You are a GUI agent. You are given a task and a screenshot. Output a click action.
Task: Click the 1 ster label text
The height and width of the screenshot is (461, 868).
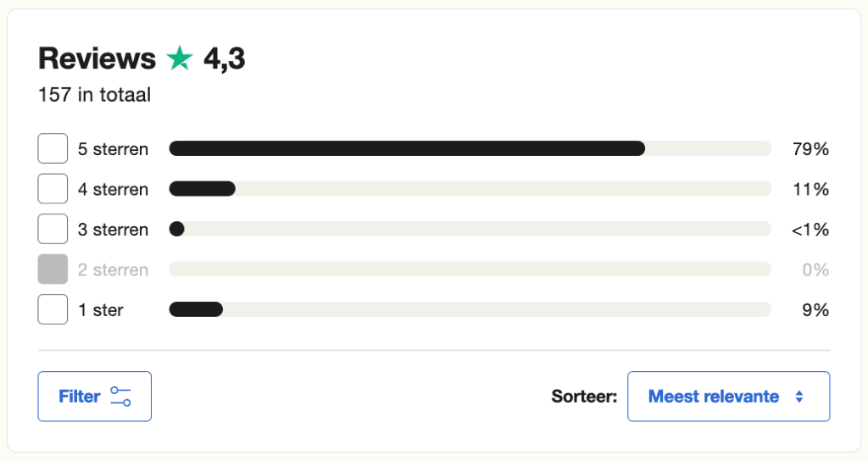point(101,310)
